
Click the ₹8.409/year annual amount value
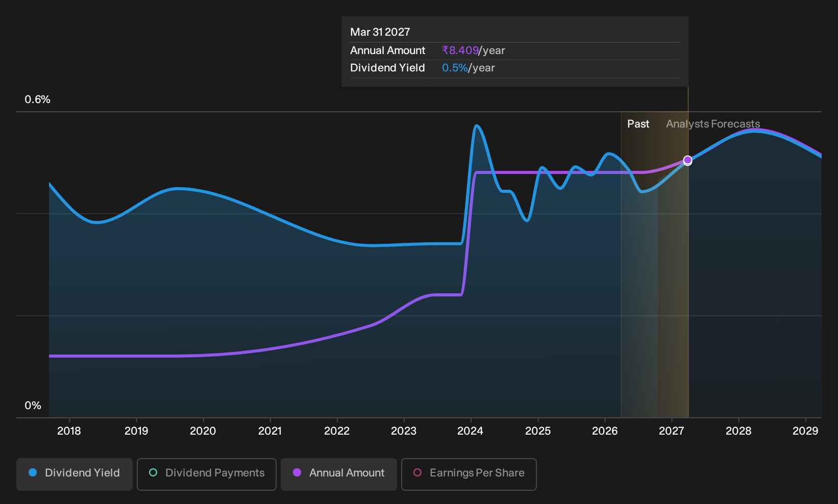[x=474, y=51]
